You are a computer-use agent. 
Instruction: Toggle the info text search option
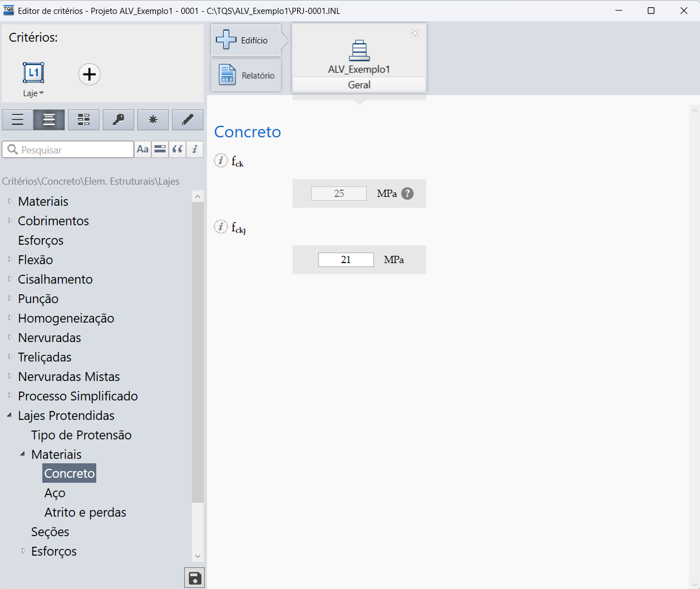[x=195, y=149]
